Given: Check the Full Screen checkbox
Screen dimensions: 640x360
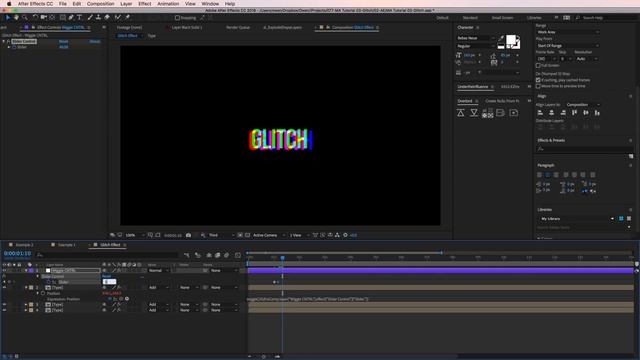Looking at the screenshot, I should point(538,65).
